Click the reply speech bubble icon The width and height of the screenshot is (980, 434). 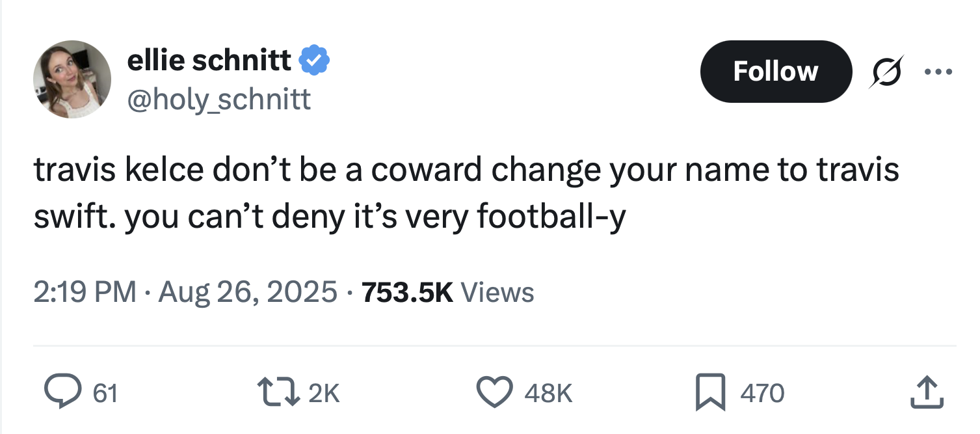tap(62, 392)
